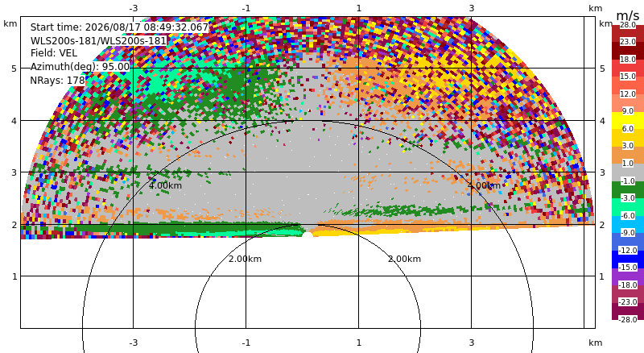Click the left 4.00km range ring label
Screen dimensions: 644x353
pyautogui.click(x=165, y=185)
